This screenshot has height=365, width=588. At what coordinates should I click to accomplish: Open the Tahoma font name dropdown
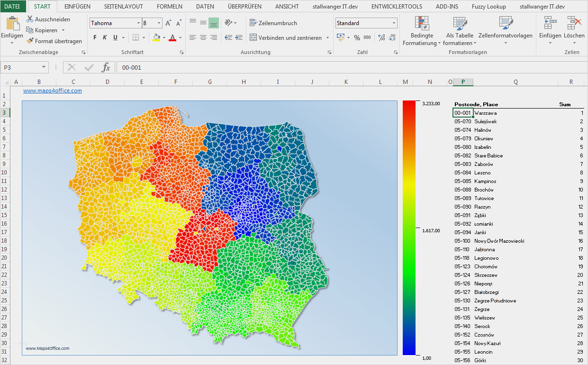click(138, 23)
